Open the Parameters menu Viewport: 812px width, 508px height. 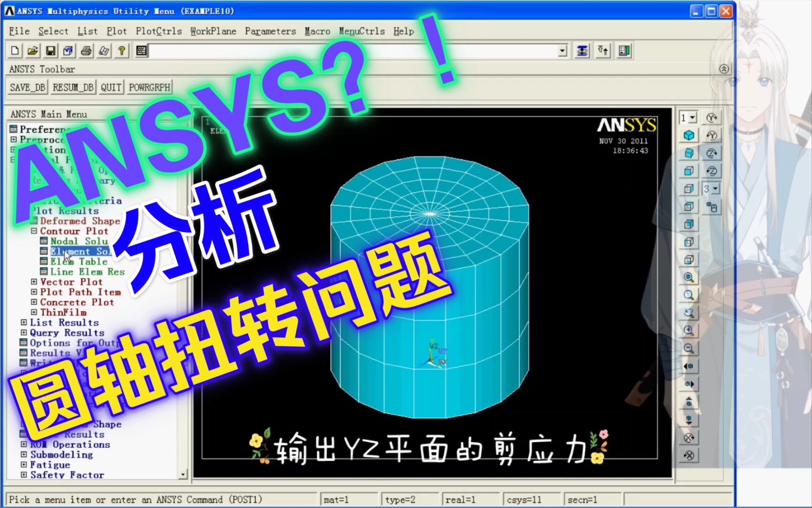271,31
